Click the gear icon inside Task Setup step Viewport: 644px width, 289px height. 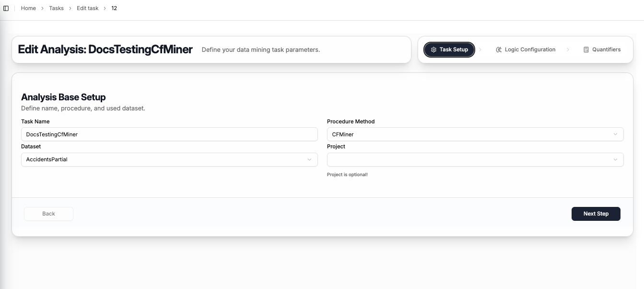click(x=434, y=49)
